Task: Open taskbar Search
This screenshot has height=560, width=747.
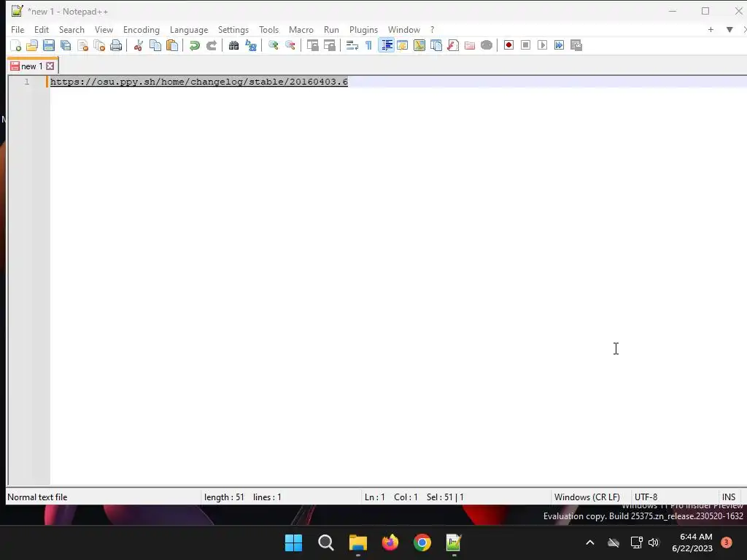Action: [x=326, y=542]
